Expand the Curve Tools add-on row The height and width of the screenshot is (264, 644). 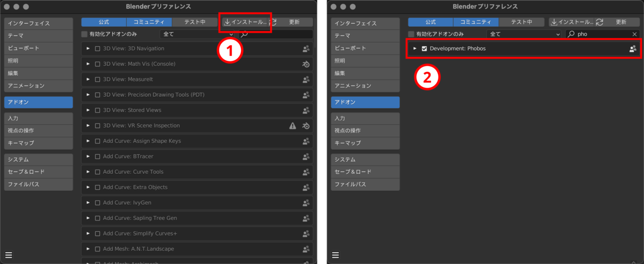[88, 172]
